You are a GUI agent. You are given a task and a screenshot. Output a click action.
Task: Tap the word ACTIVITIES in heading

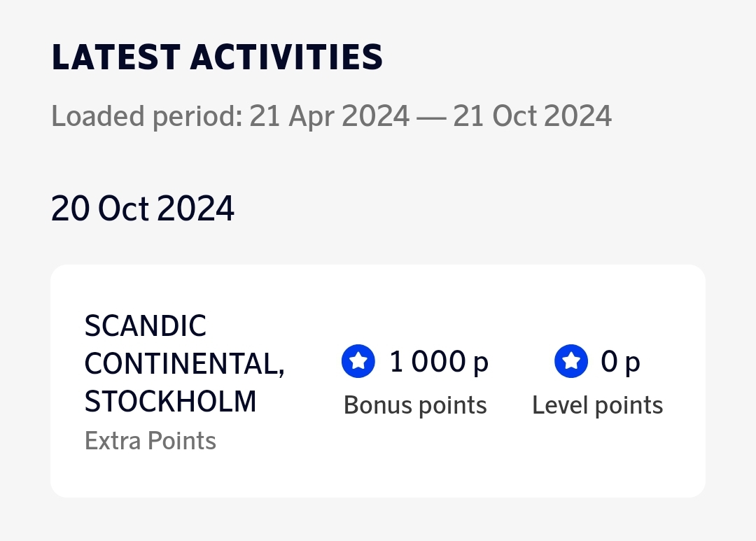tap(286, 57)
